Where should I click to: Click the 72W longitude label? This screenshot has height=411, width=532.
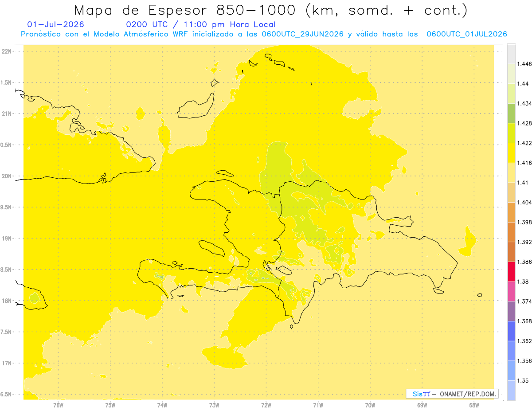tap(266, 405)
